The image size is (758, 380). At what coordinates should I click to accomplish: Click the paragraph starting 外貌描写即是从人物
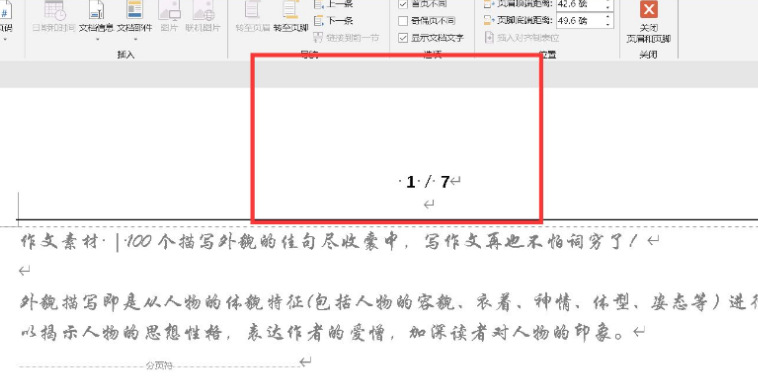click(389, 303)
